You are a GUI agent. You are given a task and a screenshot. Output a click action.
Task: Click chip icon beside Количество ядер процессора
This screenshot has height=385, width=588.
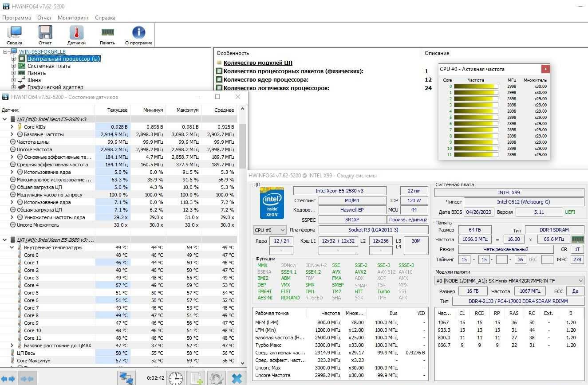[219, 79]
